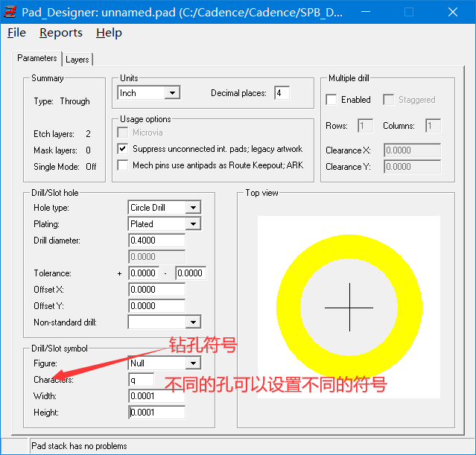Select the Parameters tab
476x455 pixels.
[x=37, y=58]
